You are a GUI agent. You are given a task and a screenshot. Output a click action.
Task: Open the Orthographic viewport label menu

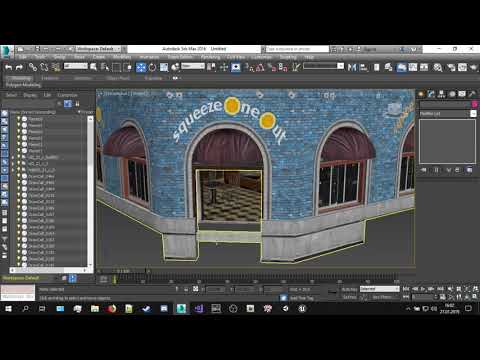pos(115,94)
